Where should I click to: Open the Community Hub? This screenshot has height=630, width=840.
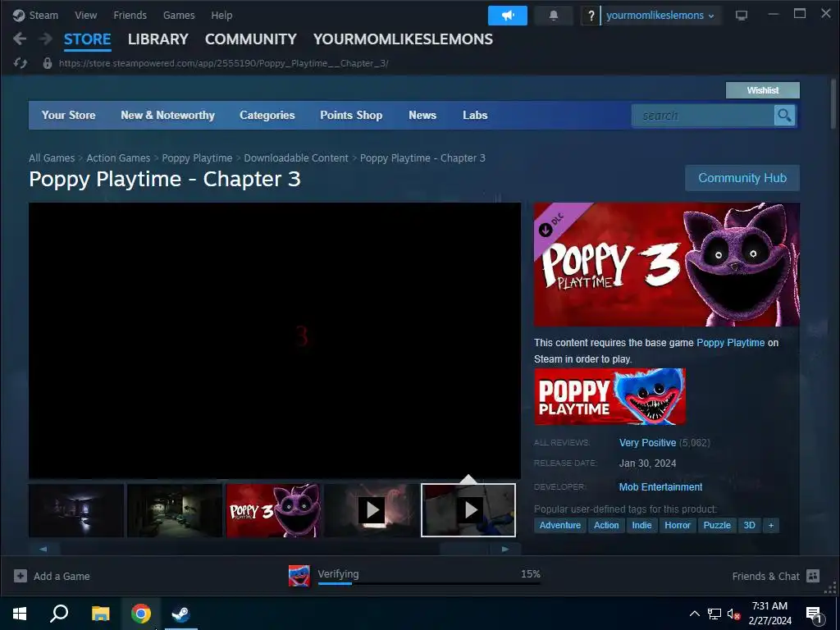click(742, 178)
